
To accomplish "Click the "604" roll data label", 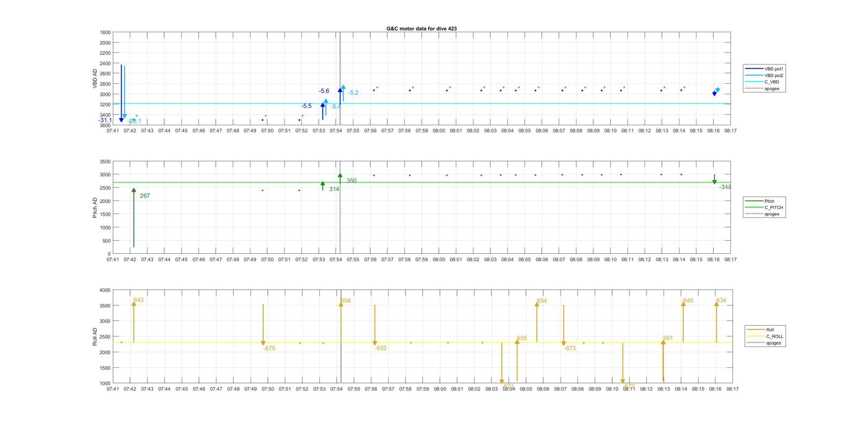I will coord(345,301).
